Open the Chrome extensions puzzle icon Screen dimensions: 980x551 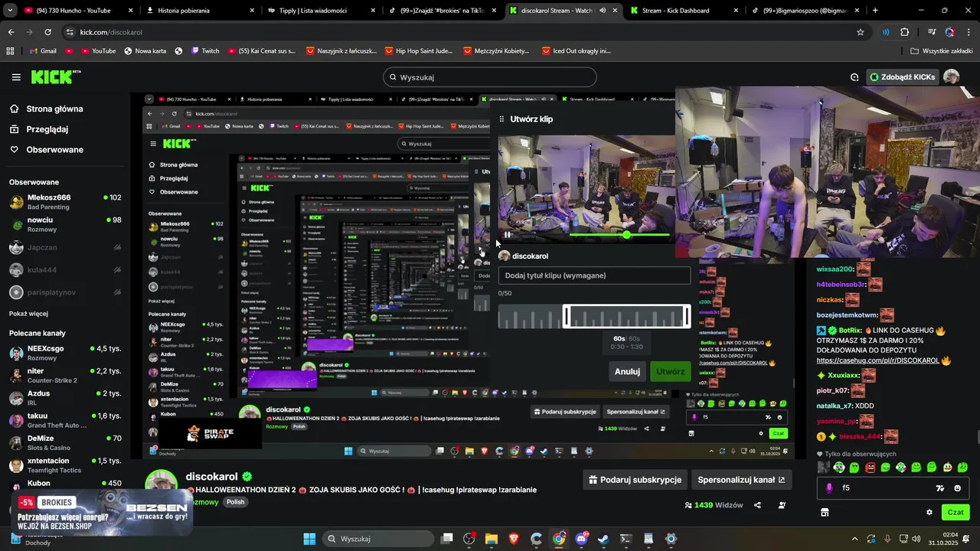coord(905,32)
